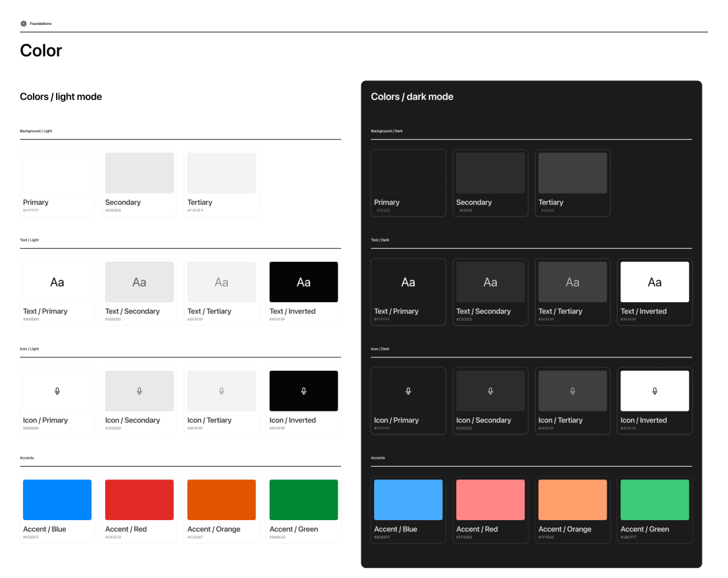
Task: Click the microphone icon in light Icon / Primary
Action: point(57,391)
